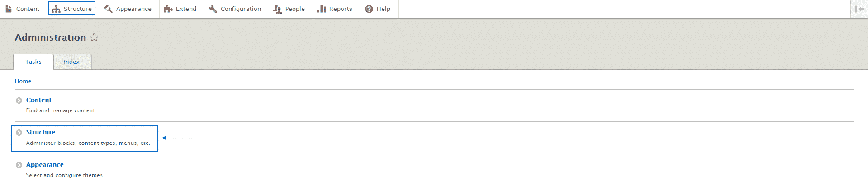Click the Structure hierarchy icon in toolbar
This screenshot has height=191, width=868.
pos(56,9)
